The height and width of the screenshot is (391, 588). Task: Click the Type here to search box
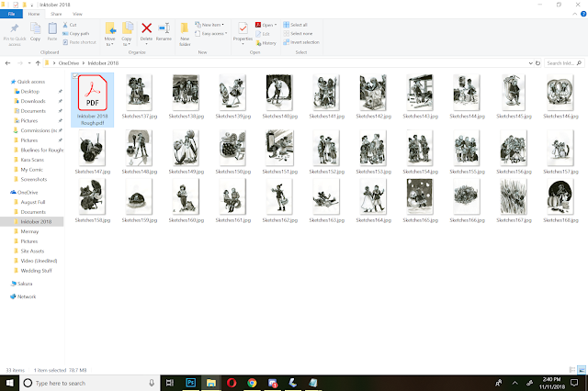coord(90,383)
